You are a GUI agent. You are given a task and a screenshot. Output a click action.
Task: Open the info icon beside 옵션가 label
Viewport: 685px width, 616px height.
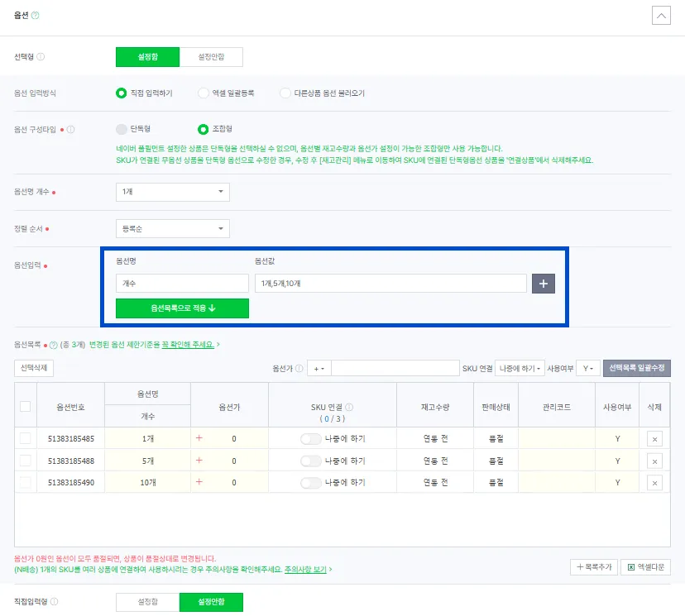pyautogui.click(x=299, y=369)
